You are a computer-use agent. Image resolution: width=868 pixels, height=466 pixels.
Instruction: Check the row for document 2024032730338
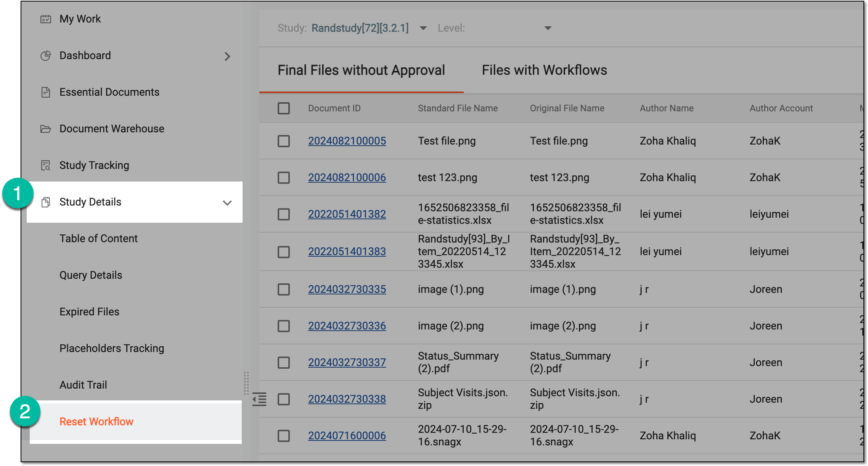click(x=284, y=399)
